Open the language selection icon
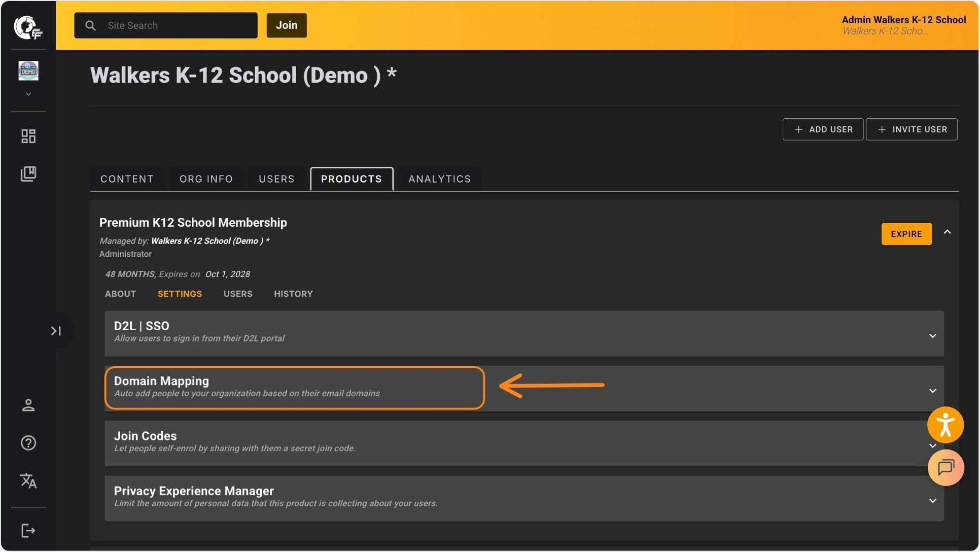The image size is (980, 552). point(28,481)
